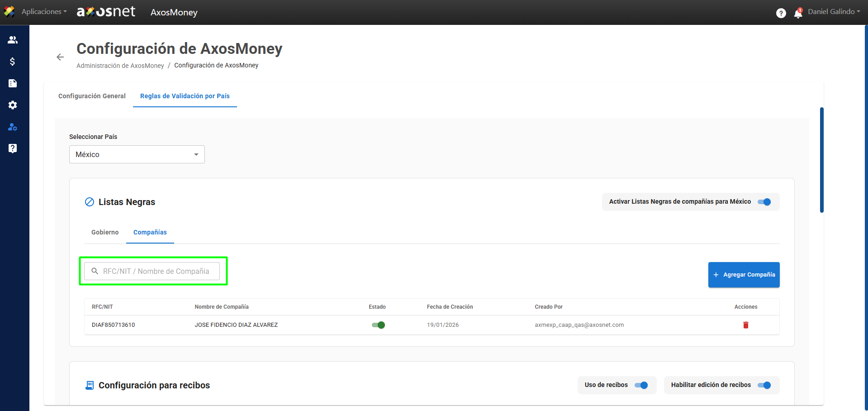Click the Seleccionar País label
Image resolution: width=868 pixels, height=411 pixels.
[93, 137]
